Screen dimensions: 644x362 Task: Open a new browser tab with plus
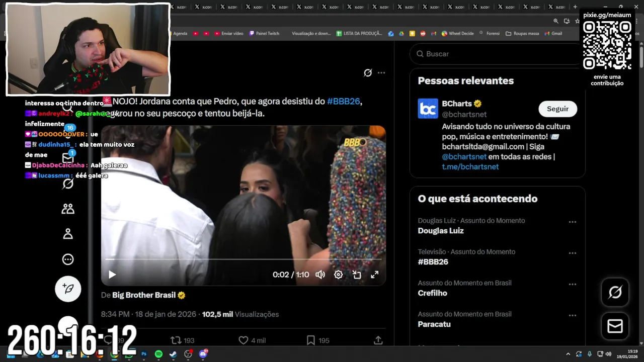(575, 7)
